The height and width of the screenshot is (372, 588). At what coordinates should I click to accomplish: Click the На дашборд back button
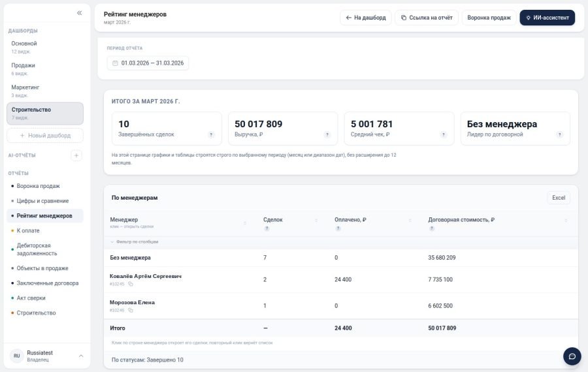pos(366,18)
